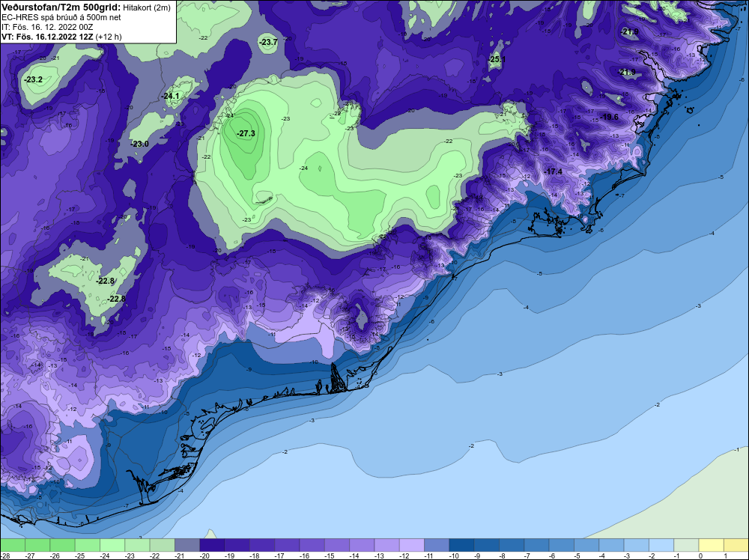Click the pale grey-green legend swatch for -1
The width and height of the screenshot is (749, 560).
point(686,545)
